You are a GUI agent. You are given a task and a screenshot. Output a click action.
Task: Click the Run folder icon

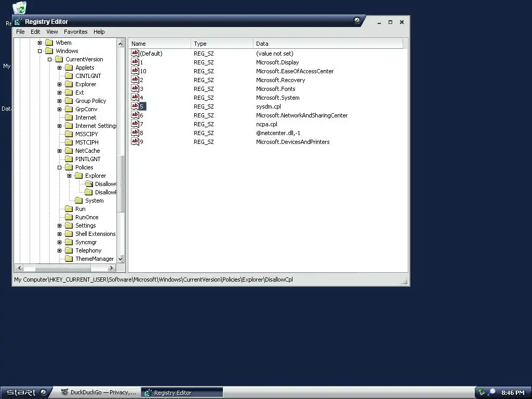coord(69,209)
